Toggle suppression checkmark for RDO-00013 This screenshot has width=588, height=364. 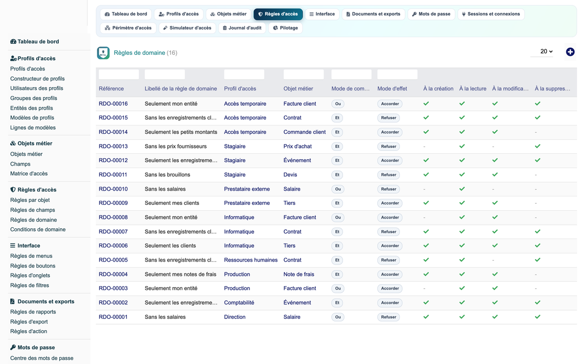538,146
